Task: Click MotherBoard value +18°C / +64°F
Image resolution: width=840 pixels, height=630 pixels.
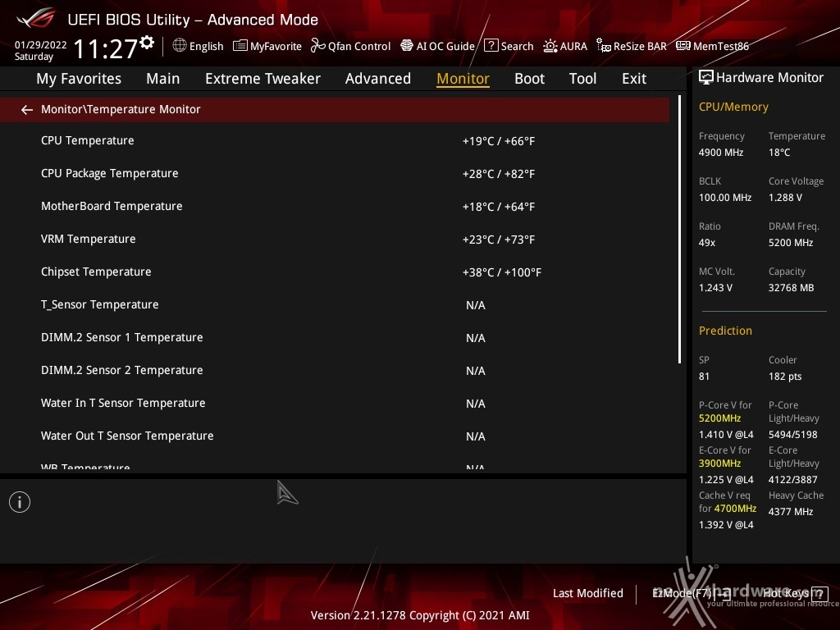Action: [499, 207]
